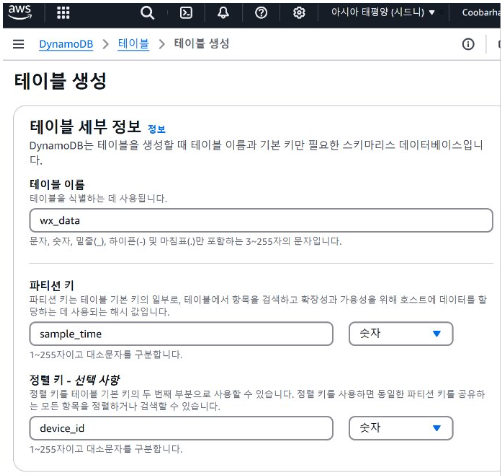Click the sample_time partition key field
The width and height of the screenshot is (503, 476).
click(x=181, y=334)
